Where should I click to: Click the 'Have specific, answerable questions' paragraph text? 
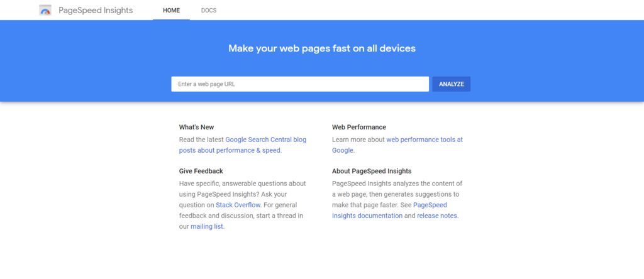(242, 183)
